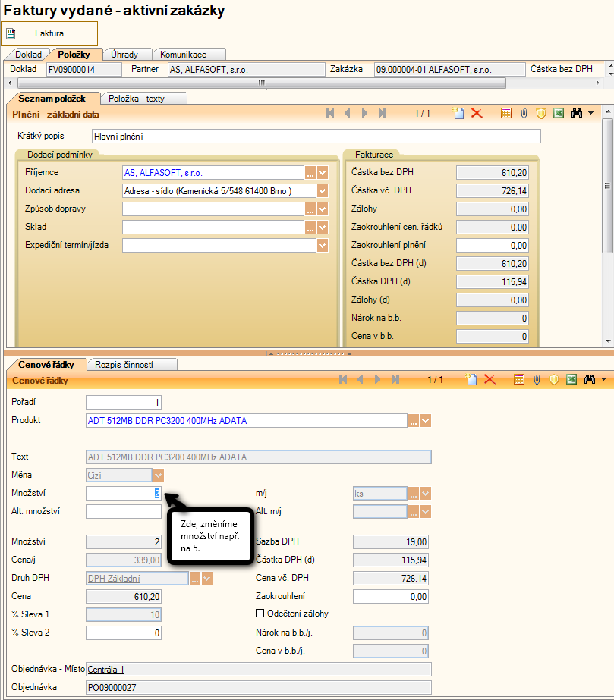The image size is (614, 700).
Task: Click binoculars search in Cenové řádky toolbar
Action: click(x=588, y=379)
